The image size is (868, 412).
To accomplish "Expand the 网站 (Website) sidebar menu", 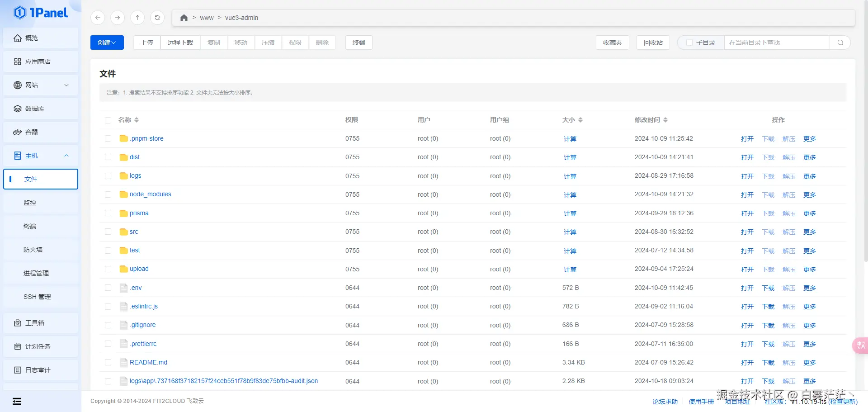I will click(41, 85).
